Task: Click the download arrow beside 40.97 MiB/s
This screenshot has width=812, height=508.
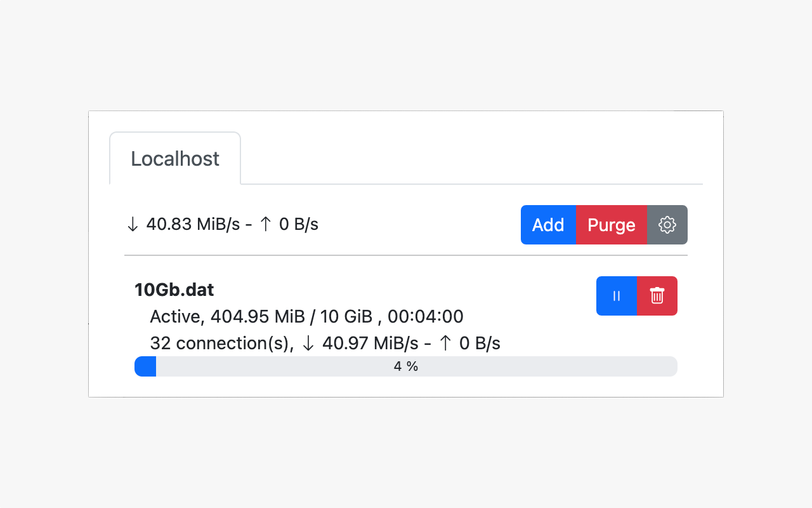Action: tap(308, 344)
